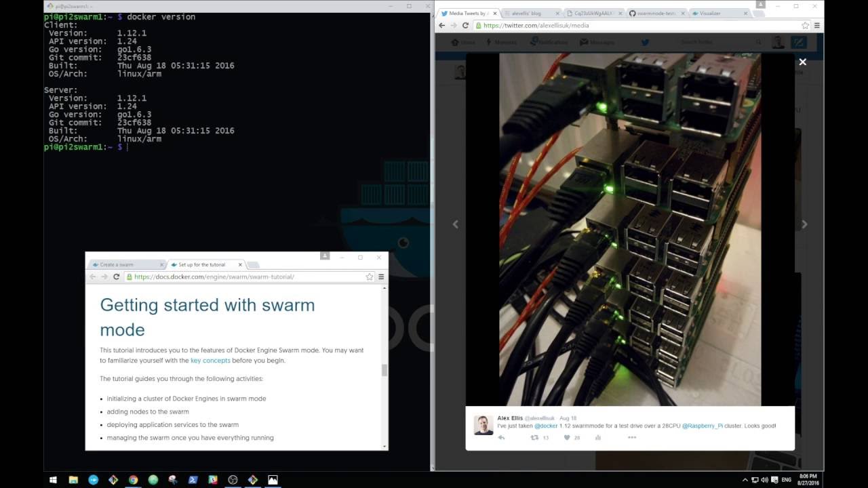Open the Twitter profile avatar menu
The height and width of the screenshot is (488, 868).
click(778, 42)
